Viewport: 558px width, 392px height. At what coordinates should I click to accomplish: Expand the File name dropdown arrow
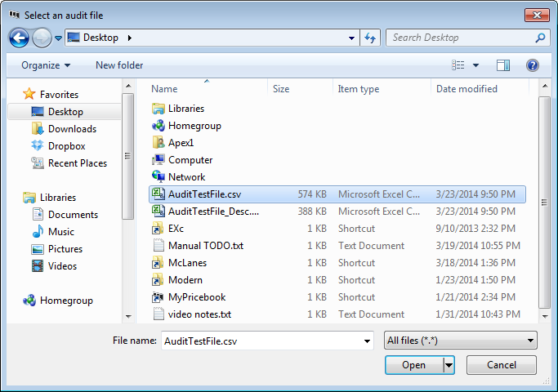click(x=367, y=341)
